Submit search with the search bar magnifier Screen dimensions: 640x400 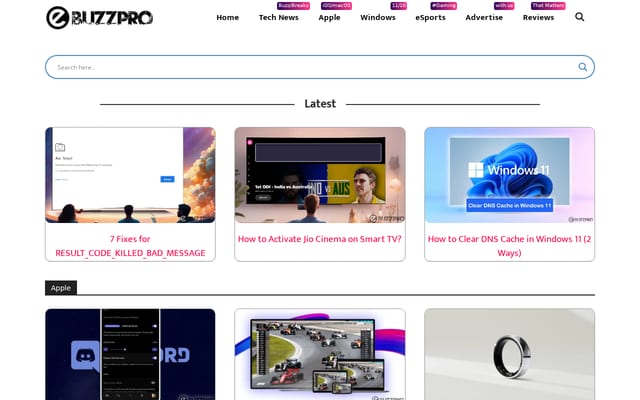(582, 67)
